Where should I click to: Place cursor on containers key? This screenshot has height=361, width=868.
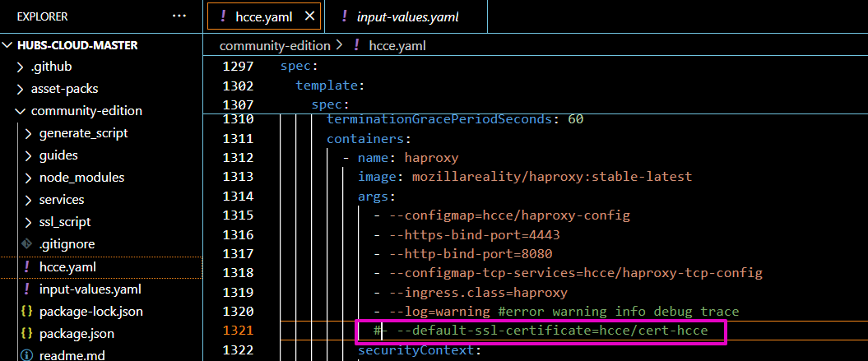(368, 138)
